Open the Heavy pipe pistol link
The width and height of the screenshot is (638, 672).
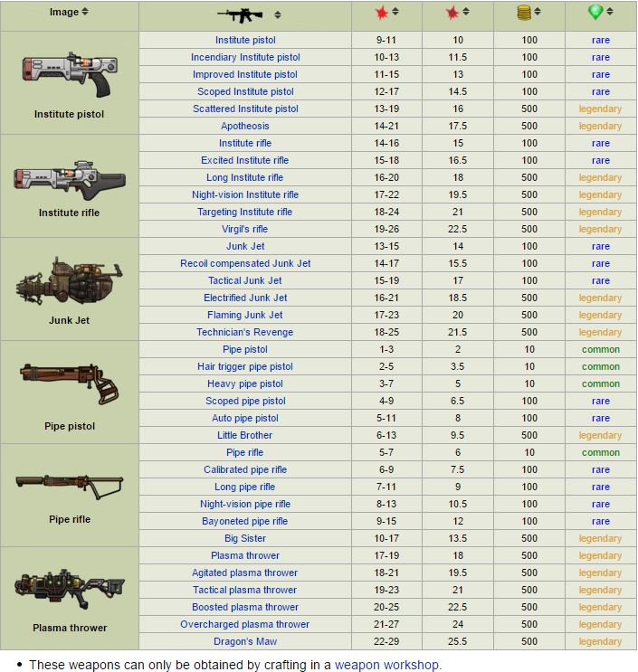tap(245, 383)
